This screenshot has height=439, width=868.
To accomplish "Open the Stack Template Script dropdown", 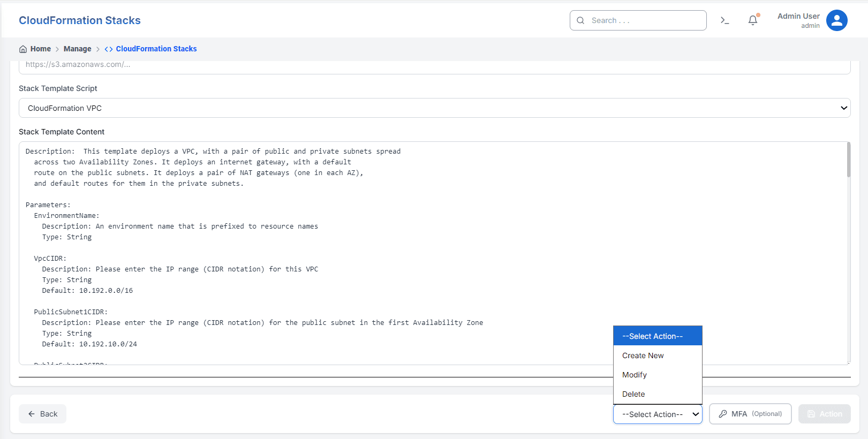I will (435, 108).
